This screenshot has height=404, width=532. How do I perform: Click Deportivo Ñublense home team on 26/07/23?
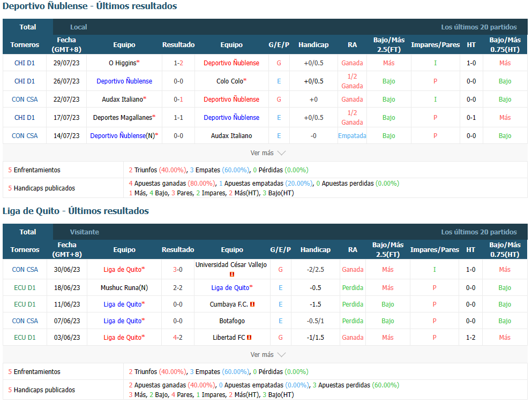coord(124,81)
